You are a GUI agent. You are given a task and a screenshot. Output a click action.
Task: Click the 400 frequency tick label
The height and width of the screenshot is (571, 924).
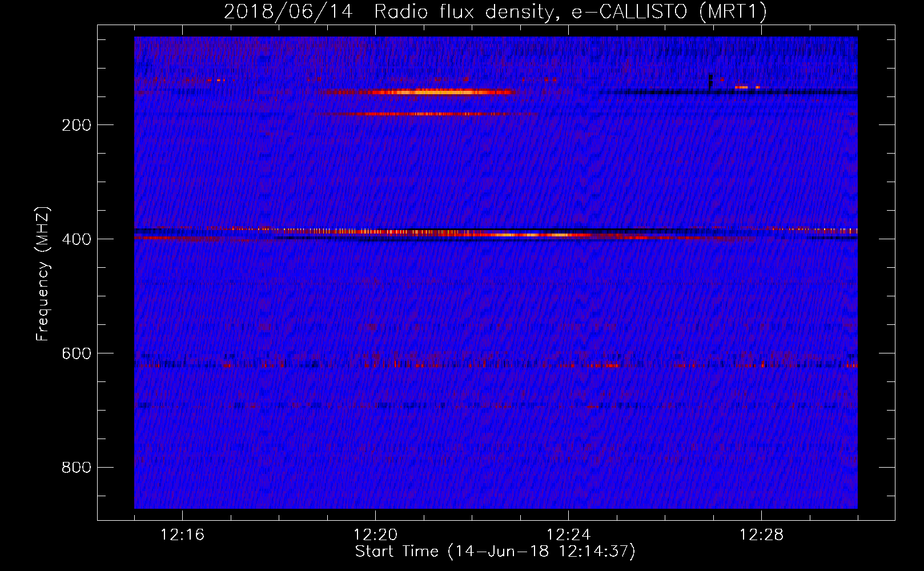click(x=77, y=239)
